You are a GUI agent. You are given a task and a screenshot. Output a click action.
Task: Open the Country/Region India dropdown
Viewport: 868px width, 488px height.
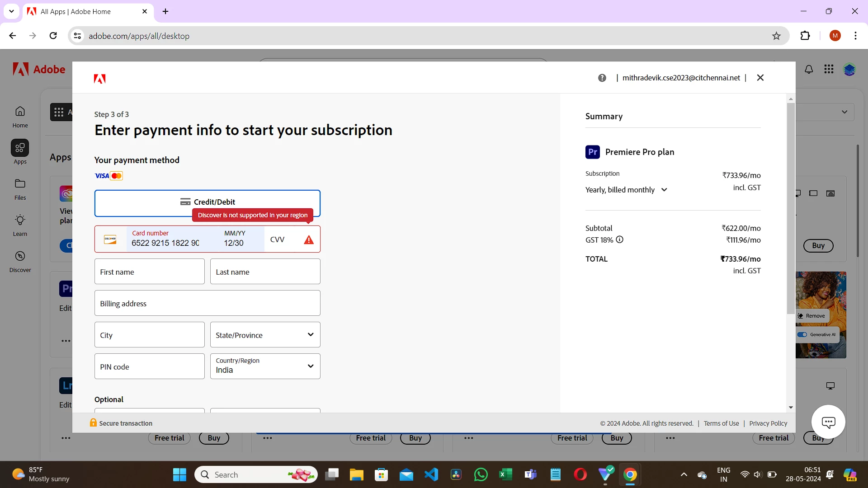coord(265,366)
